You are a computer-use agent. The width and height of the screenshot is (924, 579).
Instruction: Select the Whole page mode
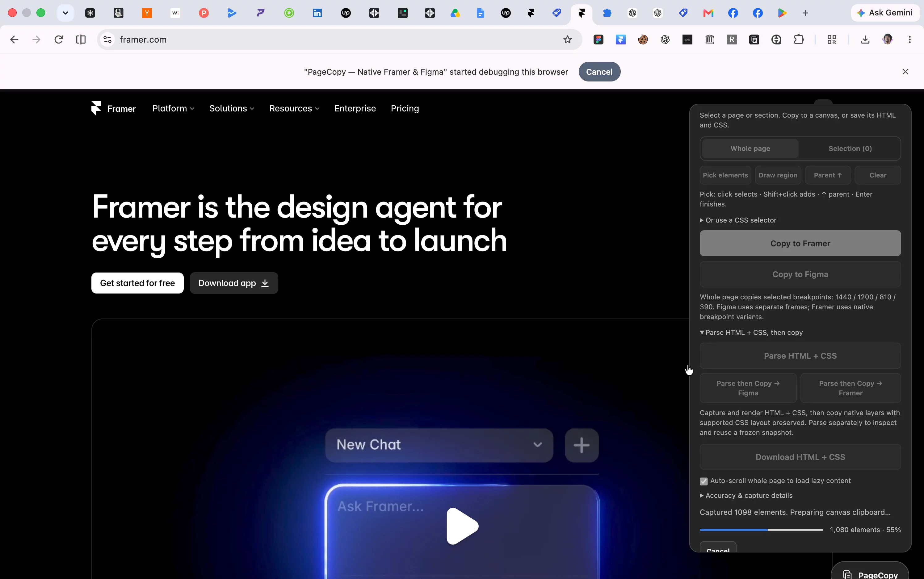[750, 148]
